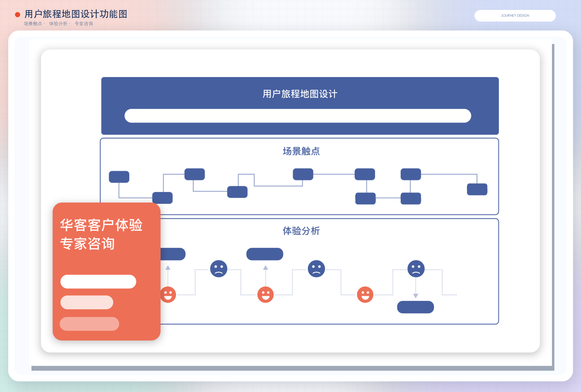Click the 场景触点 section heading
This screenshot has height=392, width=581.
coord(301,151)
